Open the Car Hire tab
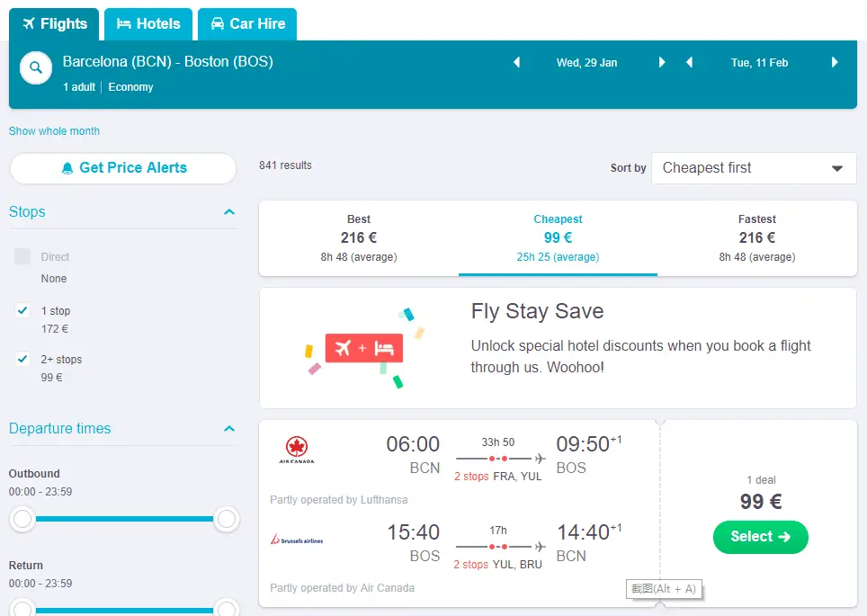This screenshot has height=616, width=867. point(247,24)
